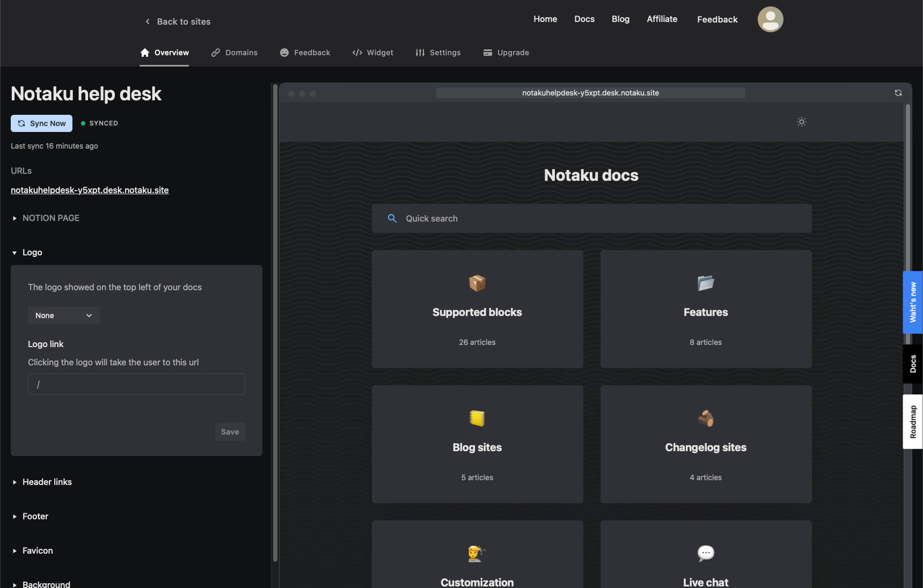Switch to the Widget tab

(373, 53)
